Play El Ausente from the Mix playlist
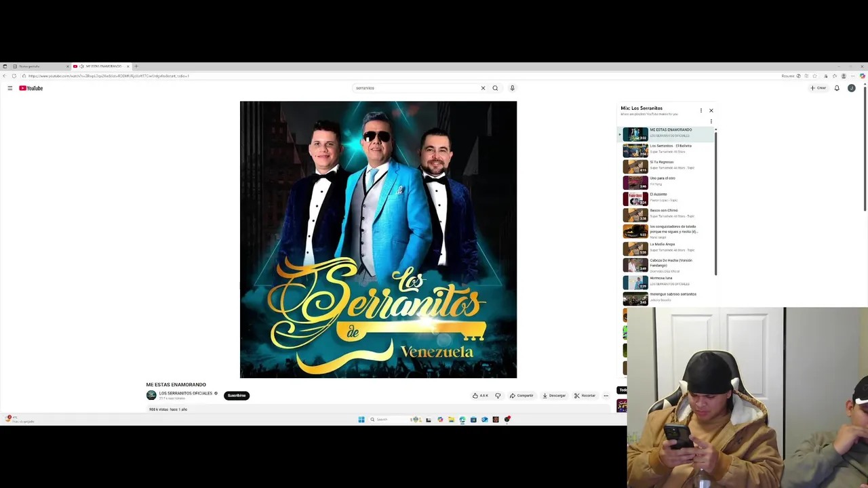 click(666, 199)
